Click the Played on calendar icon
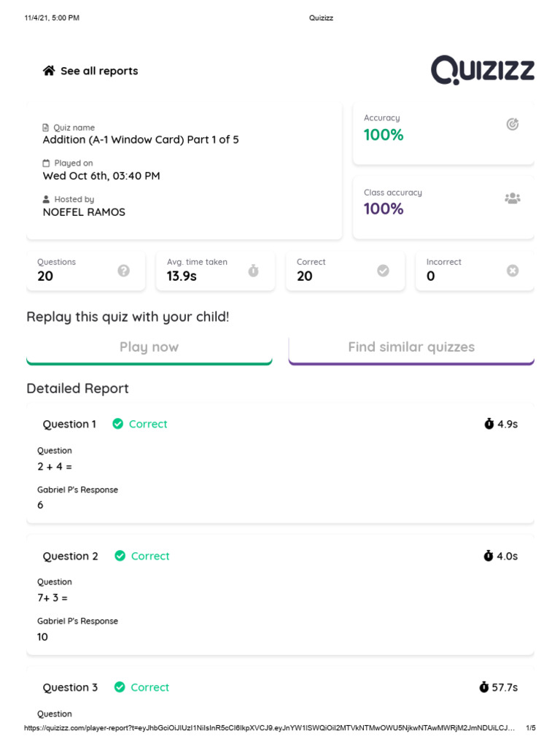 pyautogui.click(x=46, y=163)
